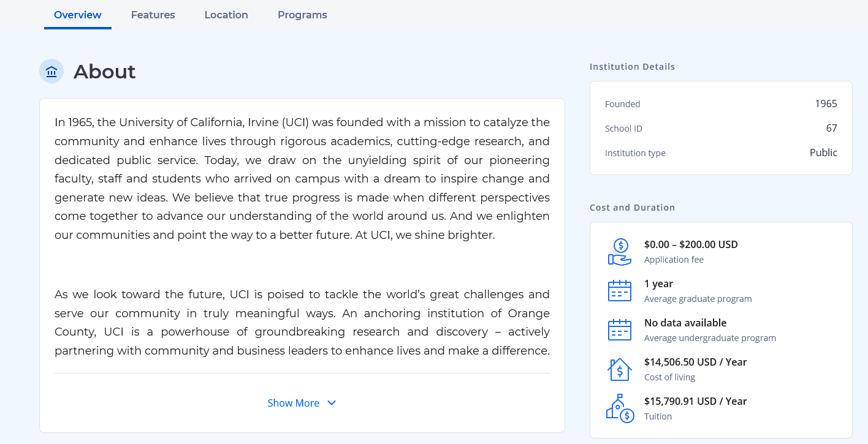Open the Features tab
Screen dimensions: 868x444
(x=153, y=15)
